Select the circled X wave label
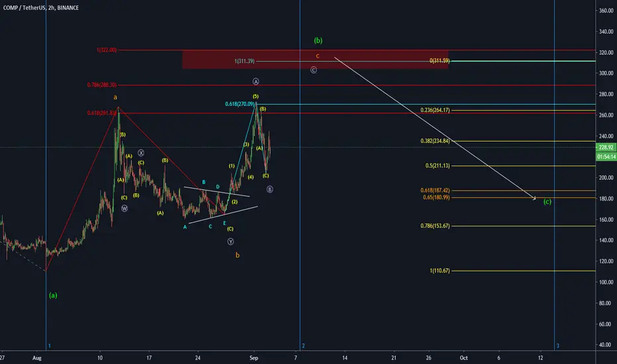The height and width of the screenshot is (364, 617). point(141,153)
